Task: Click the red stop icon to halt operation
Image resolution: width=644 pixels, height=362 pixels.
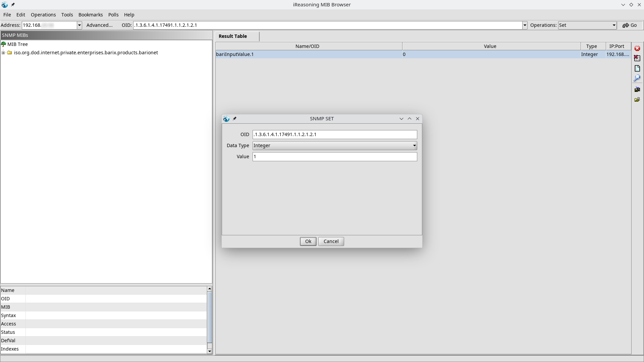Action: coord(637,48)
